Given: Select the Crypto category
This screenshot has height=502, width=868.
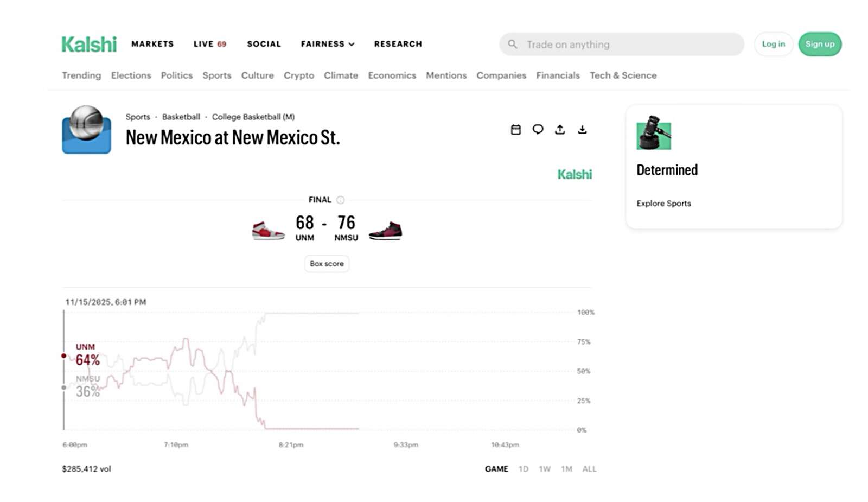Looking at the screenshot, I should [299, 75].
